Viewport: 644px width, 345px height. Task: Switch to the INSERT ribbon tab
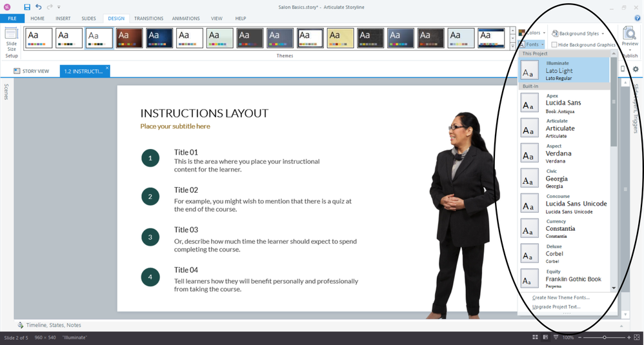pos(63,19)
